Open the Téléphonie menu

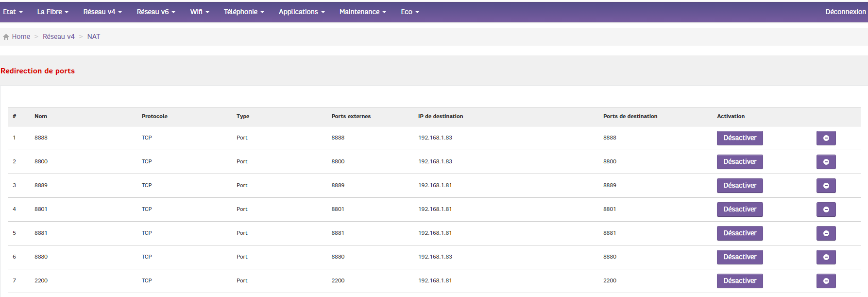[x=243, y=12]
